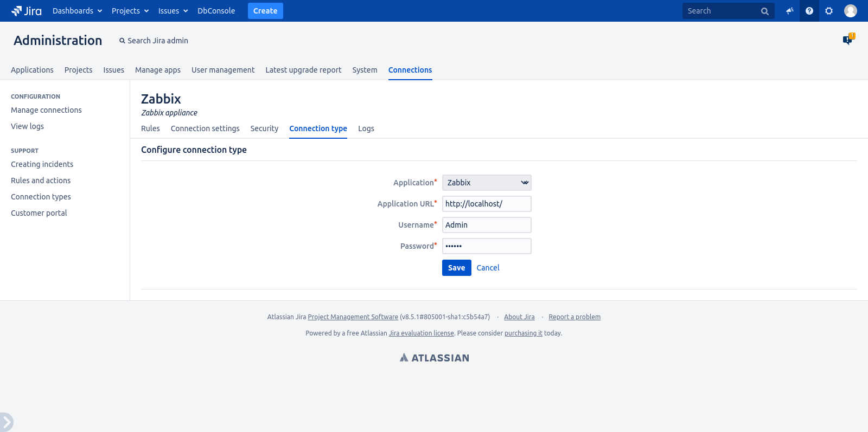Click the Zabbix page heading

tap(161, 99)
